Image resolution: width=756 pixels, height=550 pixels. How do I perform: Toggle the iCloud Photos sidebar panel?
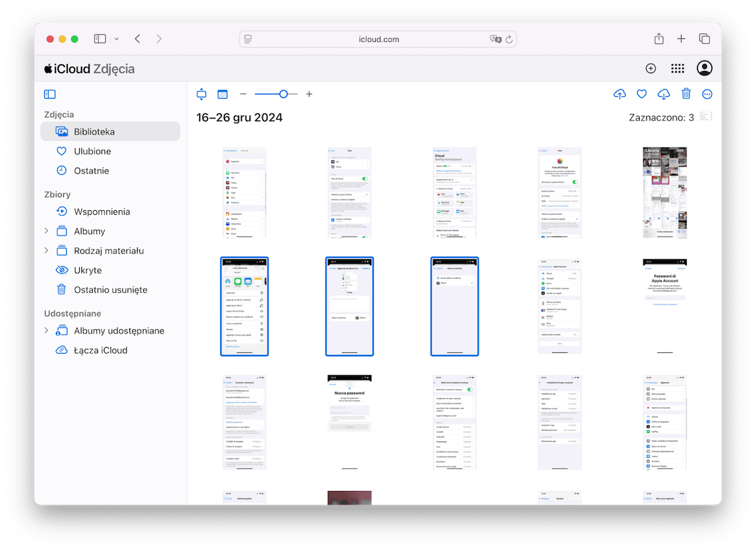[50, 94]
